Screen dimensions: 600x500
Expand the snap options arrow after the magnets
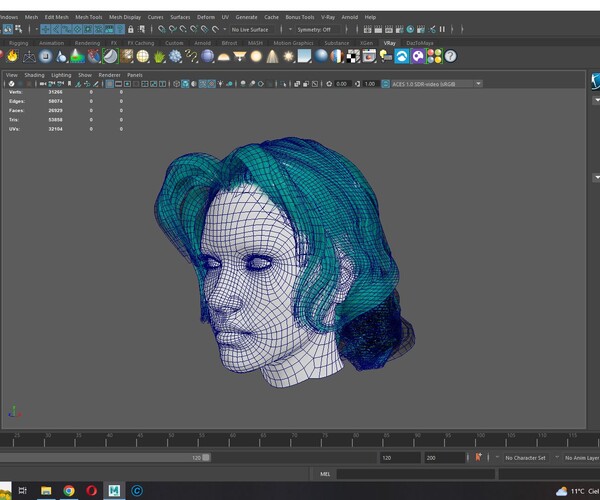click(x=225, y=29)
